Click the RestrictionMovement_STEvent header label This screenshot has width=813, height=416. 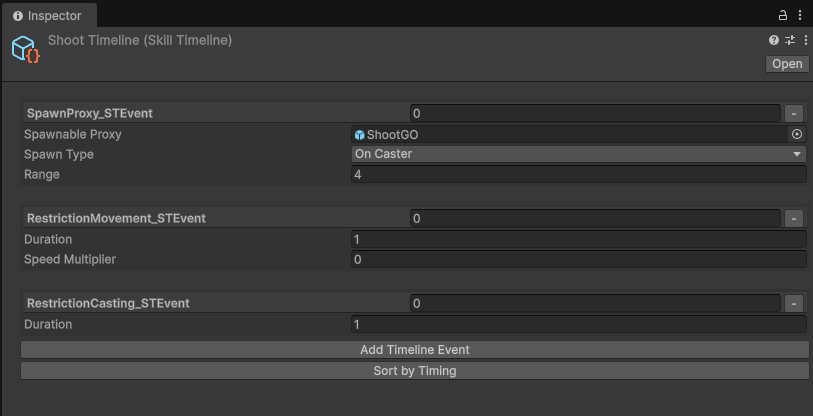pos(116,218)
